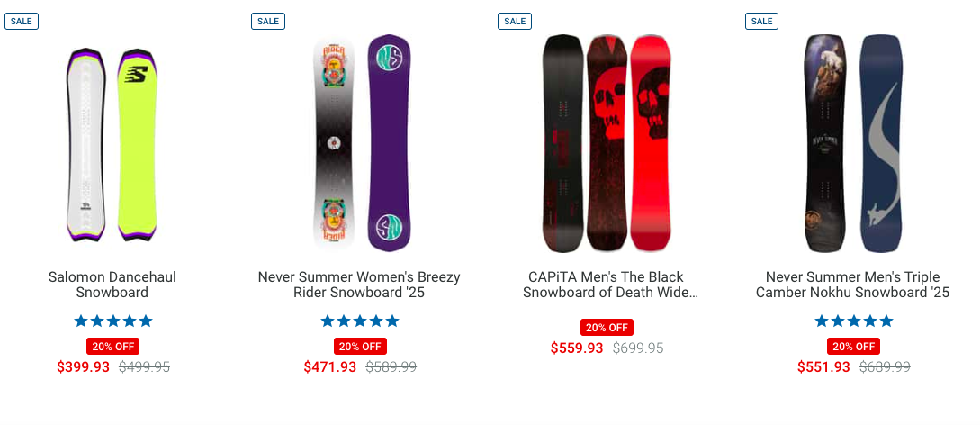Viewport: 980px width, 425px height.
Task: Click the $471.93 sale price
Action: [330, 367]
